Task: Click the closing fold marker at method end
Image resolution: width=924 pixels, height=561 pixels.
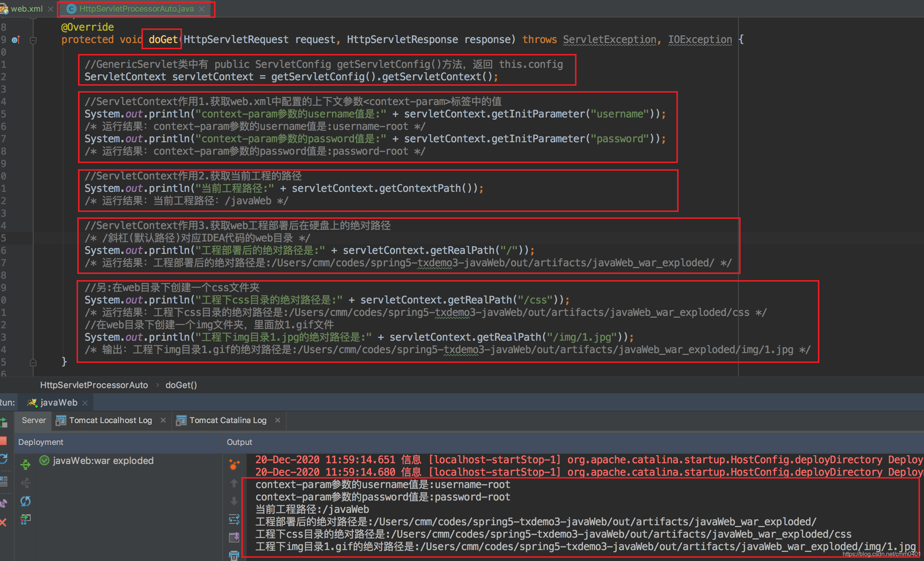Action: click(x=33, y=362)
